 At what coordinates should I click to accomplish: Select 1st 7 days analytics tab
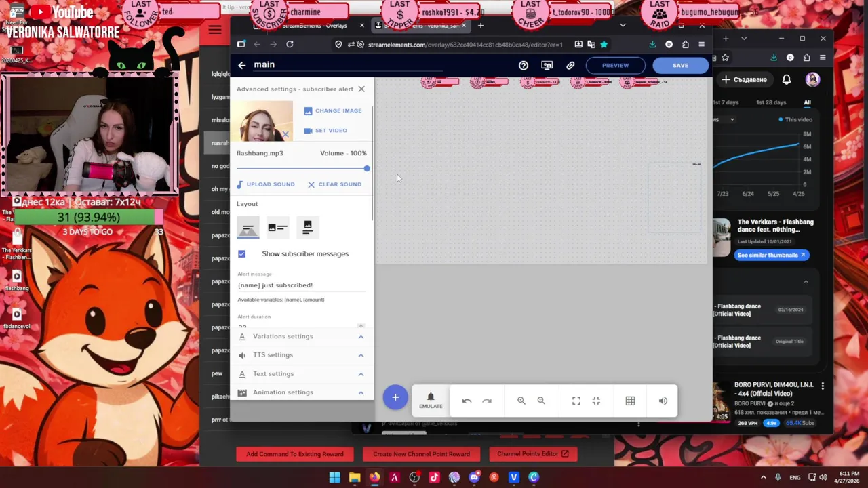tap(725, 102)
